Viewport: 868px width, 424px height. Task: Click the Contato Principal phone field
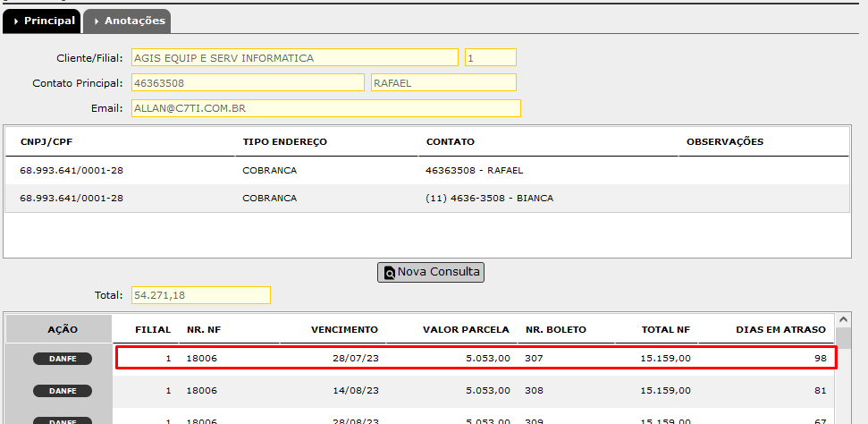click(248, 83)
